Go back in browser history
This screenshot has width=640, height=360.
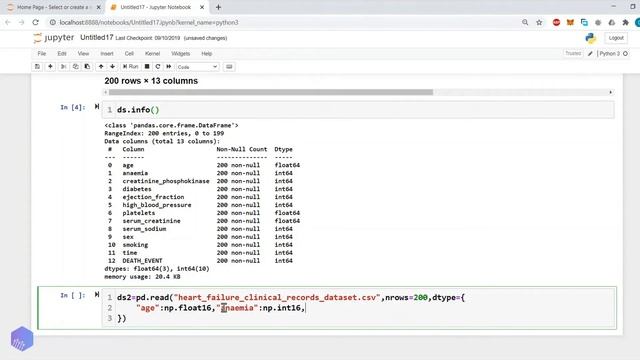coord(8,22)
